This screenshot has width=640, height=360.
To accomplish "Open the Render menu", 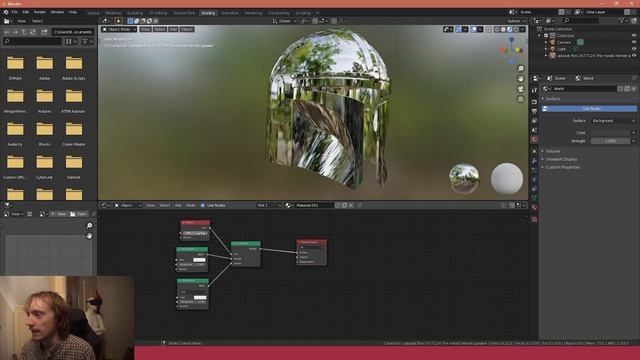I will [40, 12].
